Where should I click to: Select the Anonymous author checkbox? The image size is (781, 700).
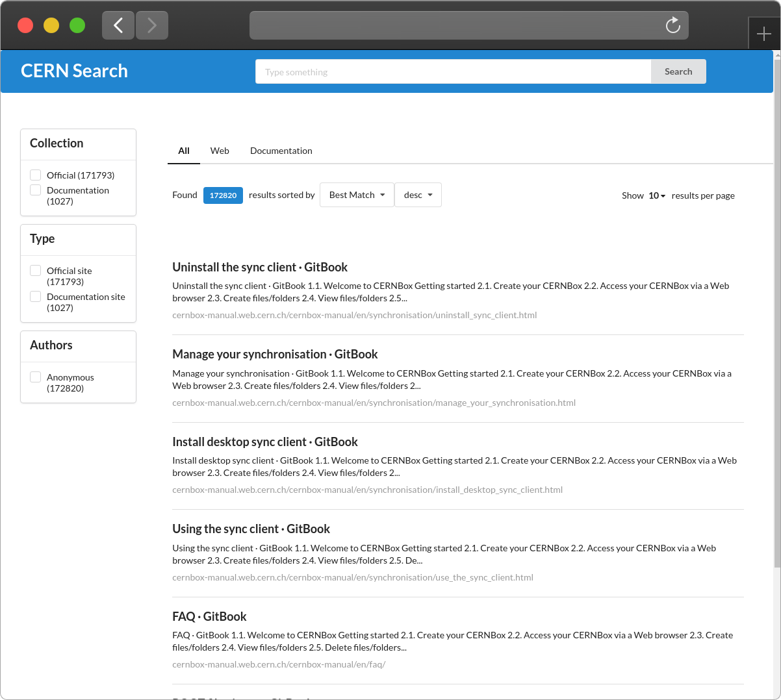(x=36, y=377)
